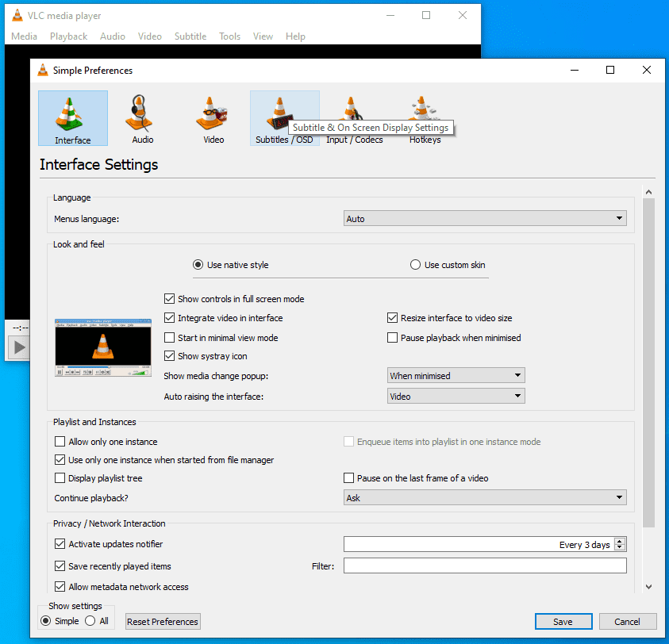Click the VLC cone icon in Simple Preferences title bar
This screenshot has height=644, width=669.
(x=43, y=71)
